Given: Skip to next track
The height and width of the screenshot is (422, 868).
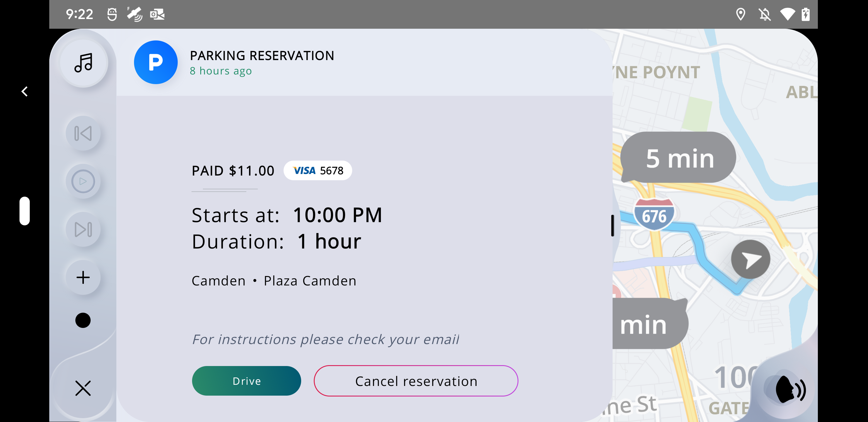Looking at the screenshot, I should 83,229.
